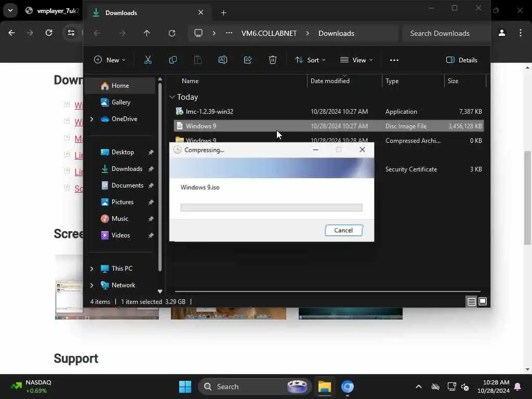Viewport: 532px width, 399px height.
Task: Sort by the Size column header
Action: 453,81
